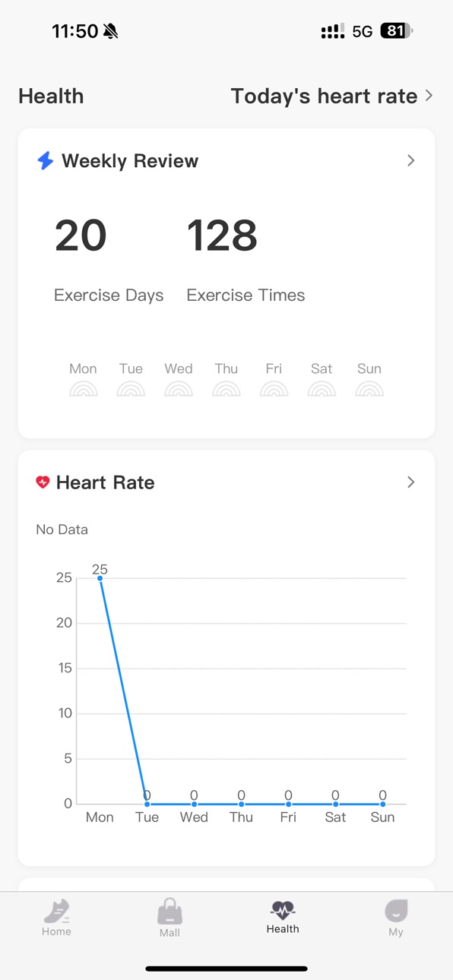Tap Friday's rainbow exercise indicator

274,388
